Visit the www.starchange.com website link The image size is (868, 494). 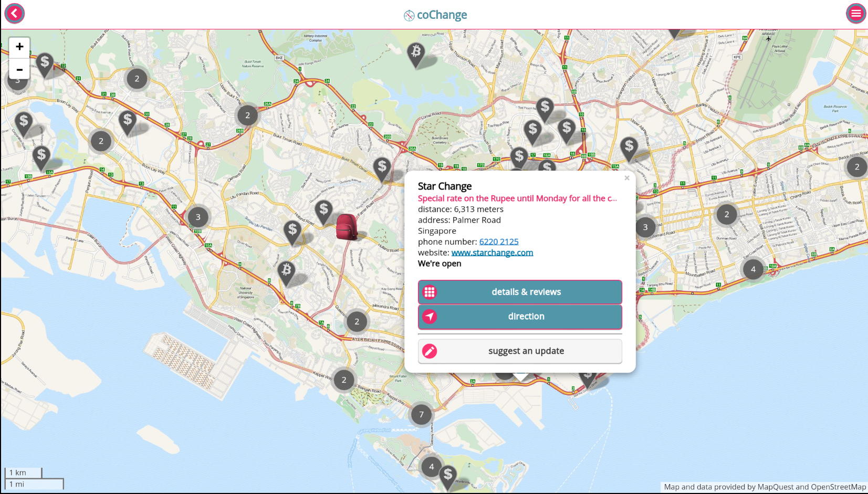coord(492,253)
